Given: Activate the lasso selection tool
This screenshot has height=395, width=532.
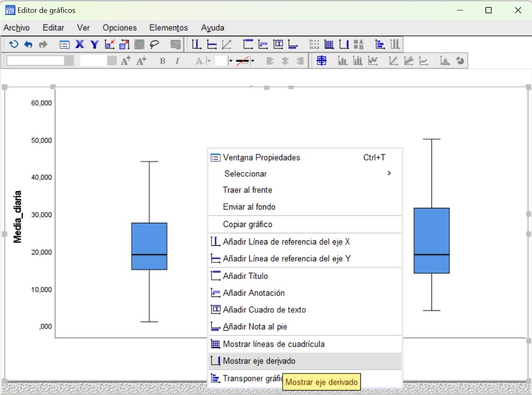Looking at the screenshot, I should 155,44.
